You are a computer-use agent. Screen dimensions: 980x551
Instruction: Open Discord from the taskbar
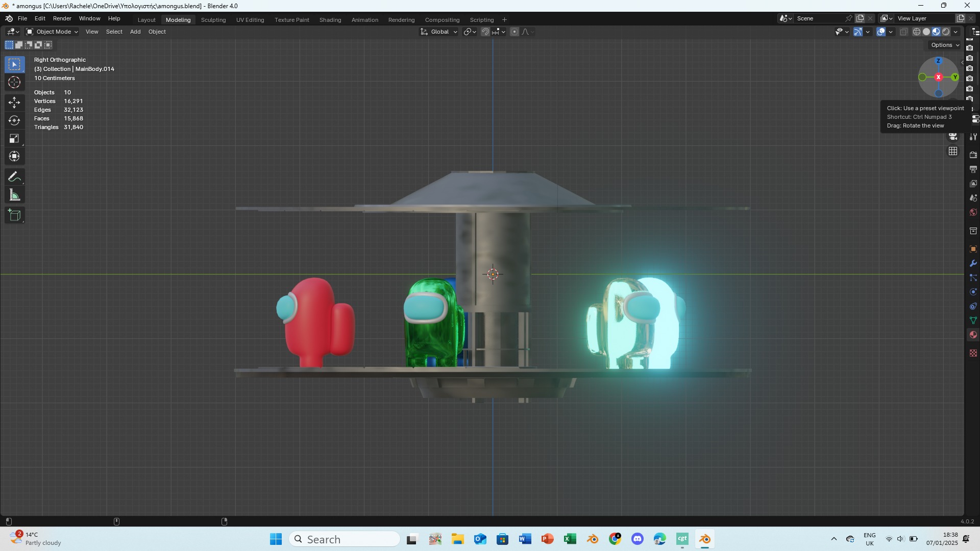coord(637,539)
